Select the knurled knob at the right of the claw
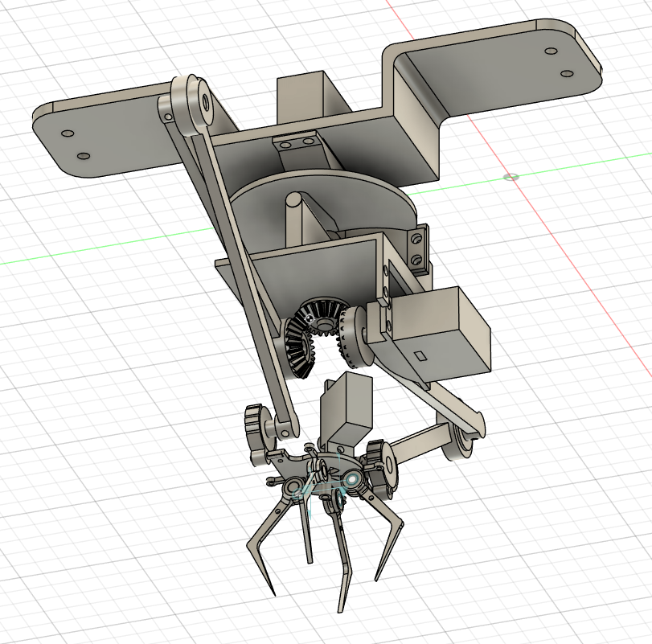Viewport: 652px width, 644px height. pyautogui.click(x=382, y=463)
